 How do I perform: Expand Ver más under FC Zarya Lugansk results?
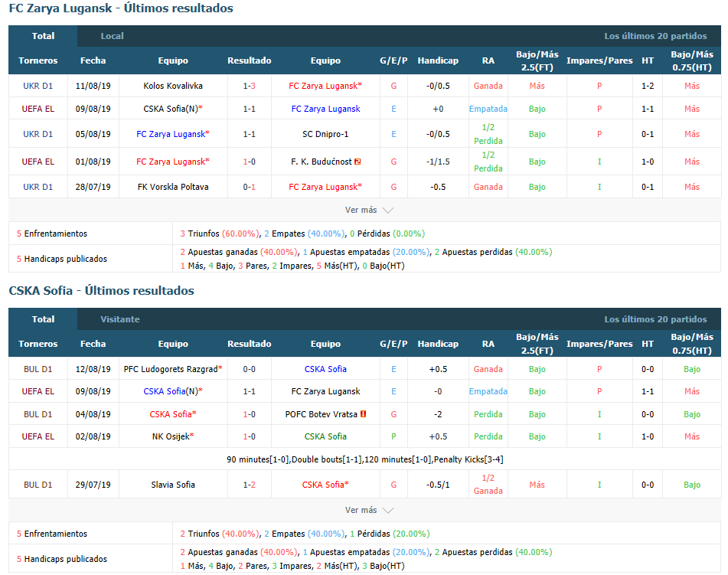click(x=369, y=210)
